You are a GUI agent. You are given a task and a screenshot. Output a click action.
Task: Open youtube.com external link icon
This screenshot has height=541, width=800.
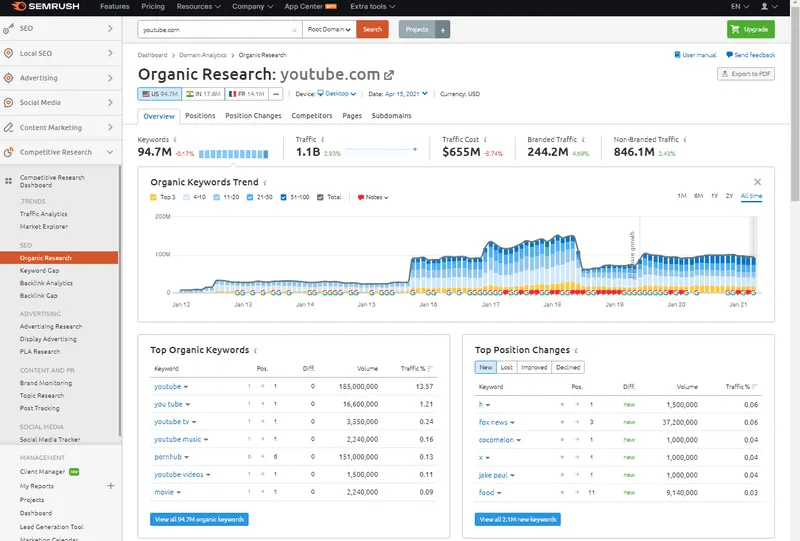point(389,75)
